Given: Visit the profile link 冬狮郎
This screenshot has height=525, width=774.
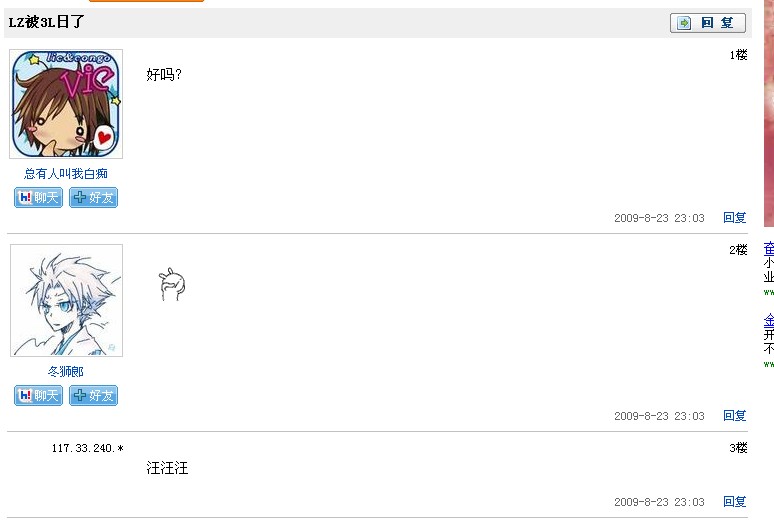Looking at the screenshot, I should [x=66, y=372].
